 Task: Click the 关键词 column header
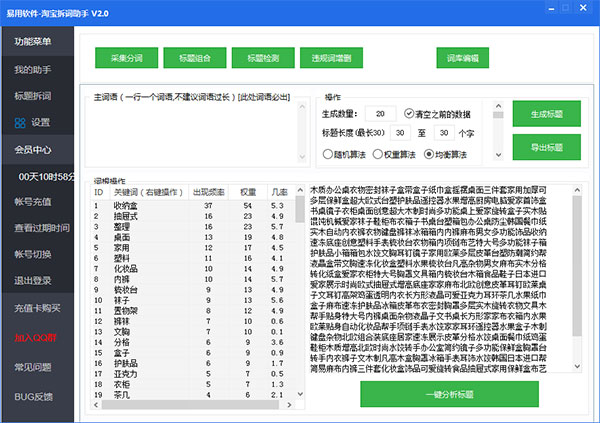pos(148,192)
